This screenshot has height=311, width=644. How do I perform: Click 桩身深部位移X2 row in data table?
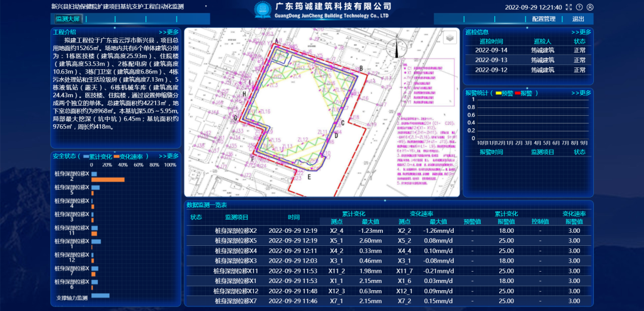[x=389, y=231]
